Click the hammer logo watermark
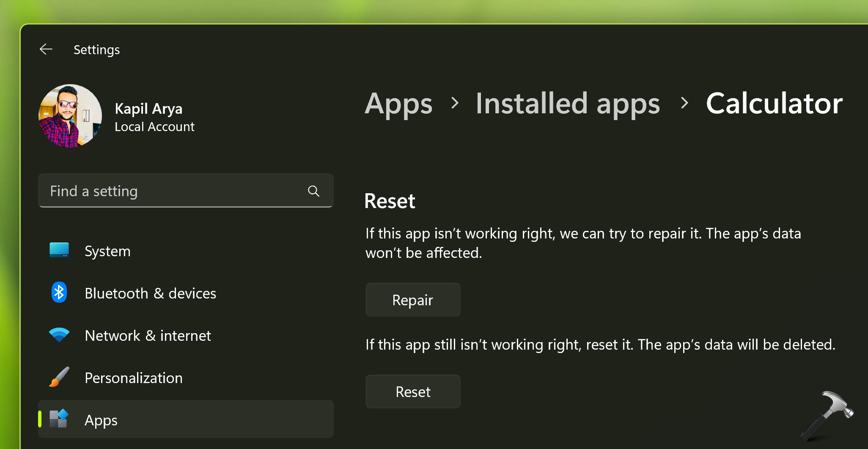The width and height of the screenshot is (868, 449). [827, 416]
